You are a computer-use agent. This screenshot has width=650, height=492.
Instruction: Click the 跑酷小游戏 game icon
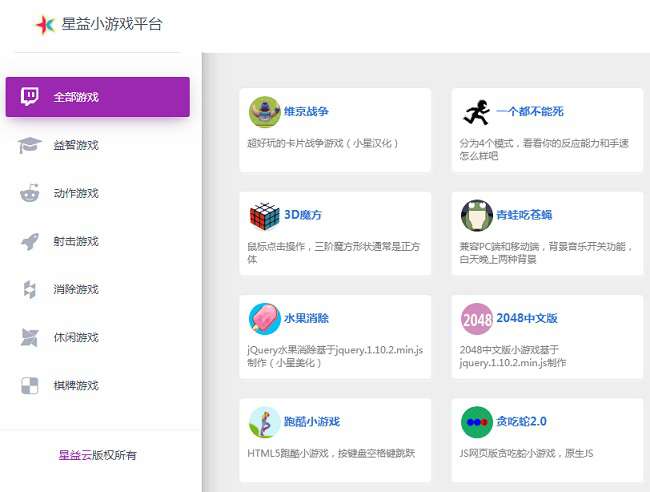pos(264,422)
